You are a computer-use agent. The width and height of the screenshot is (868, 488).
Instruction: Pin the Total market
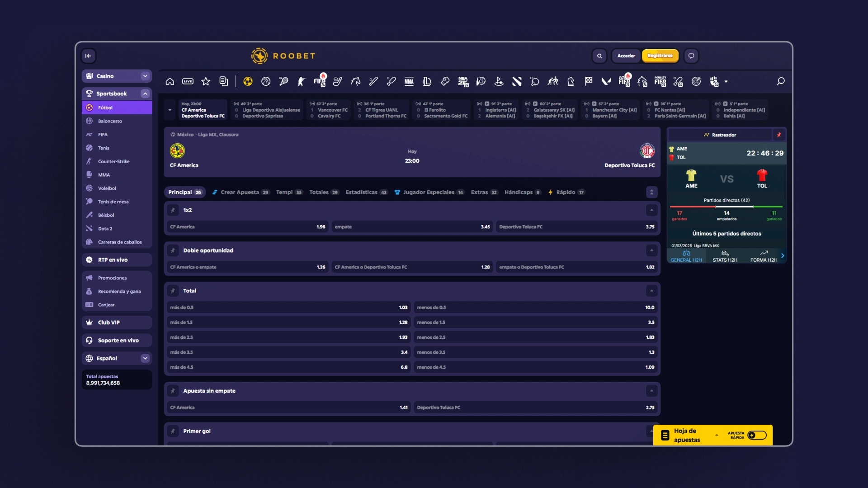[x=173, y=291]
